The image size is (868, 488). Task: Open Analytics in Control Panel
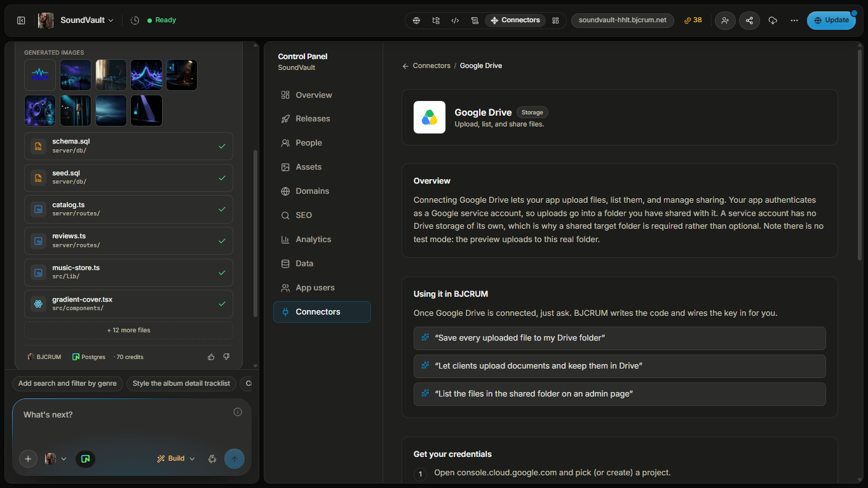click(x=322, y=240)
